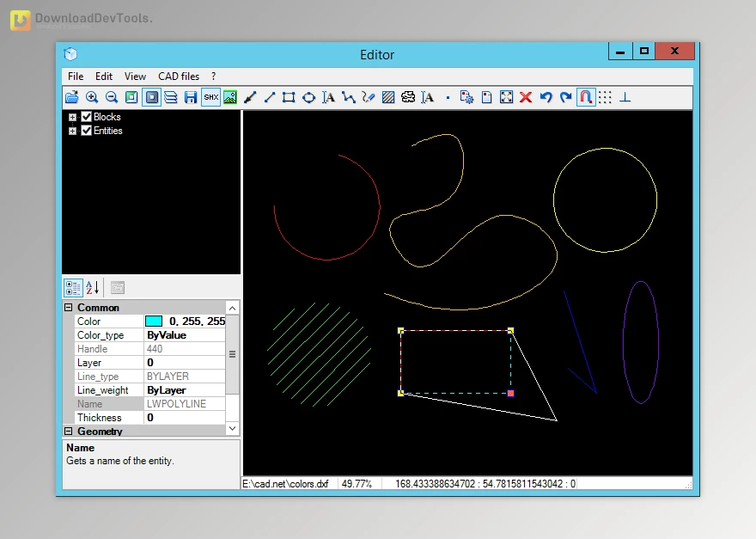Click the cyan Color swatch
The height and width of the screenshot is (539, 756).
[x=154, y=322]
